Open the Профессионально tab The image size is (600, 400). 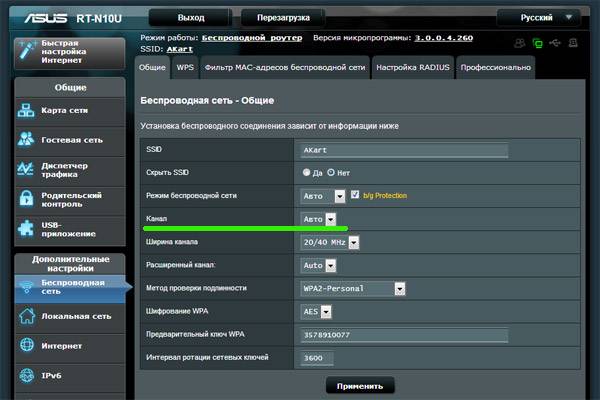click(x=496, y=67)
